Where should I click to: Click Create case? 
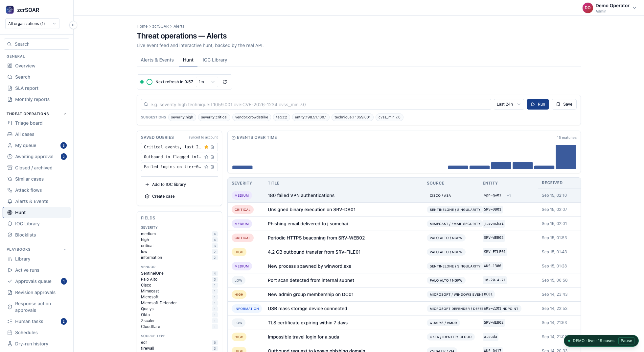pos(179,196)
